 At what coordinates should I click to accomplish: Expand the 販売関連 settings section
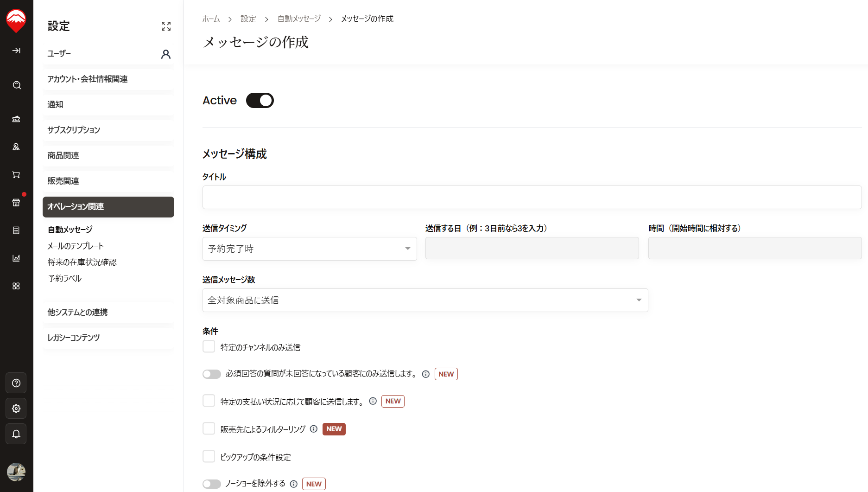pyautogui.click(x=108, y=181)
